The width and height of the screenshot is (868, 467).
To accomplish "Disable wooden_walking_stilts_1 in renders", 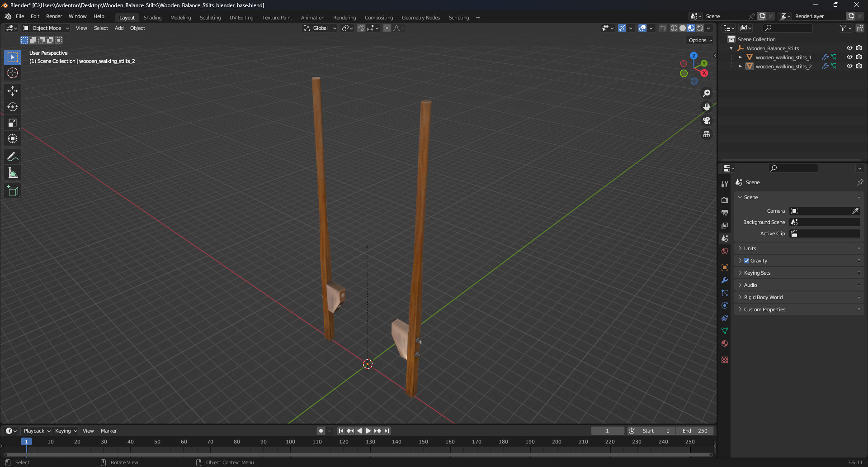I will pyautogui.click(x=859, y=57).
